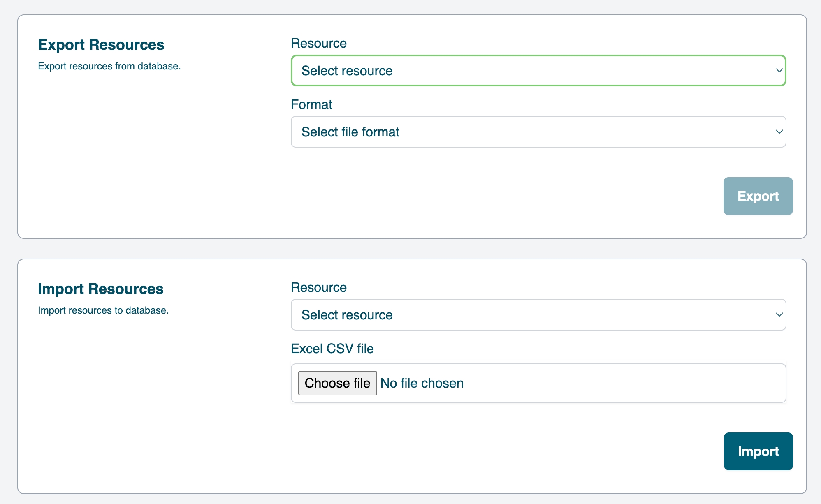
Task: Click chevron arrow of Import resource dropdown
Action: pyautogui.click(x=779, y=315)
